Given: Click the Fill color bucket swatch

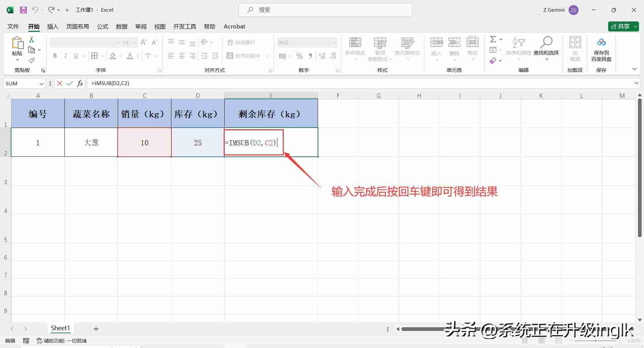Looking at the screenshot, I should click(113, 56).
